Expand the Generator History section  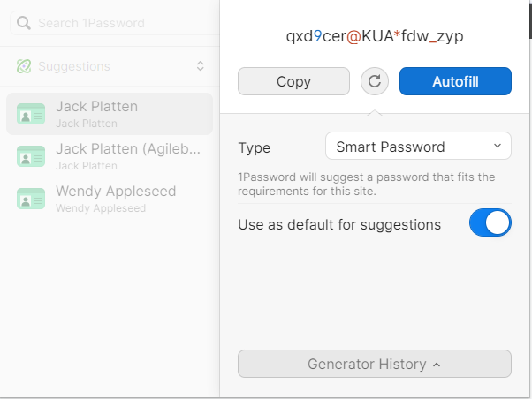[375, 364]
